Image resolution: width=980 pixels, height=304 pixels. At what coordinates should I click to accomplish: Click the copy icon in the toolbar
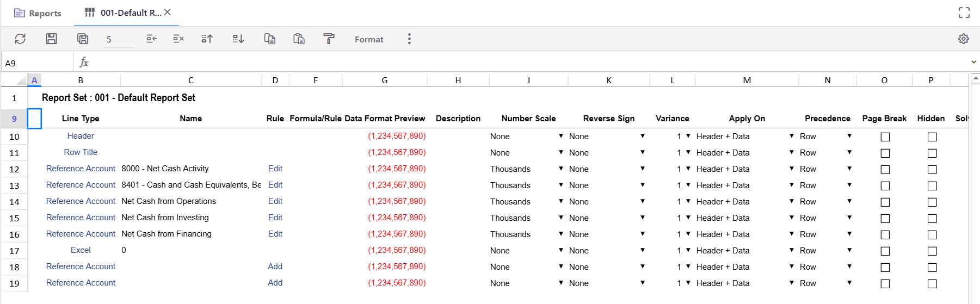pyautogui.click(x=269, y=39)
